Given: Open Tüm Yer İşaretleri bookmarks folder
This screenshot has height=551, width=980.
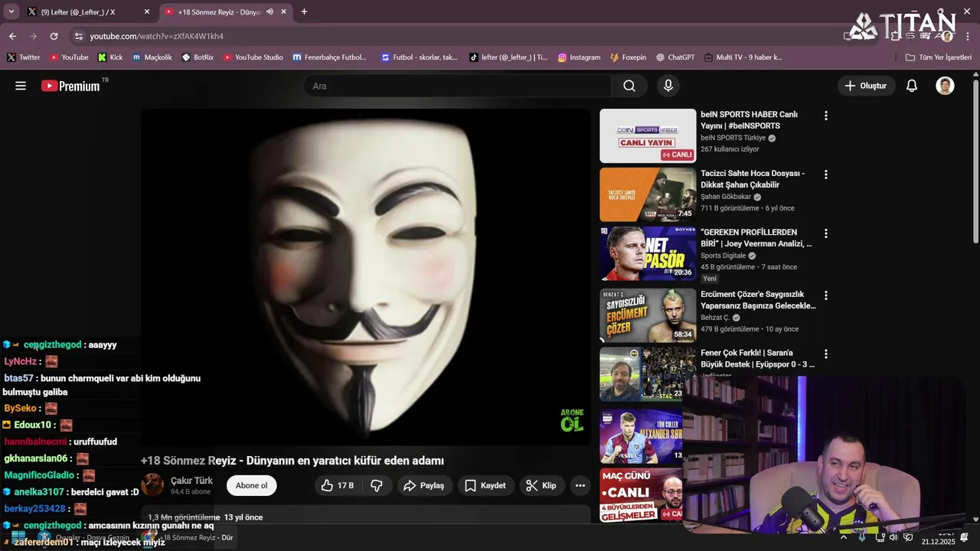Looking at the screenshot, I should [x=938, y=57].
